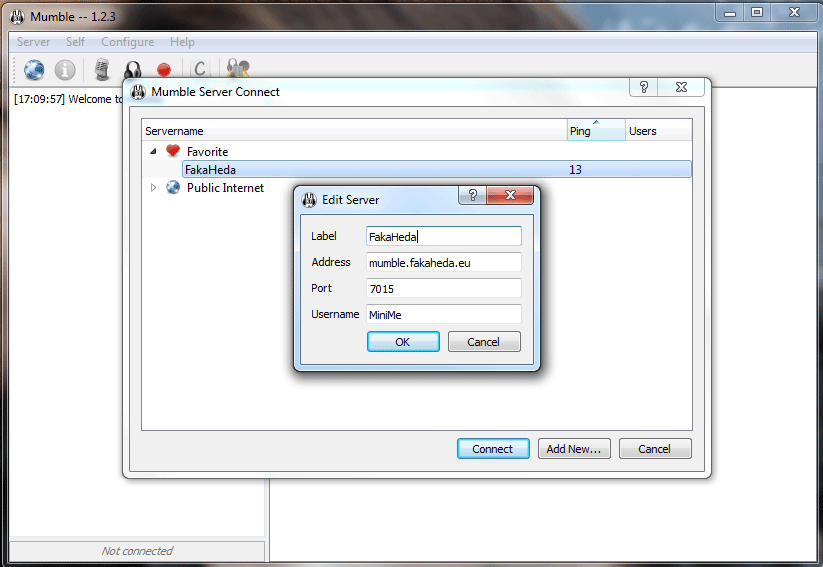The width and height of the screenshot is (823, 567).
Task: Open the Configure menu
Action: (x=128, y=42)
